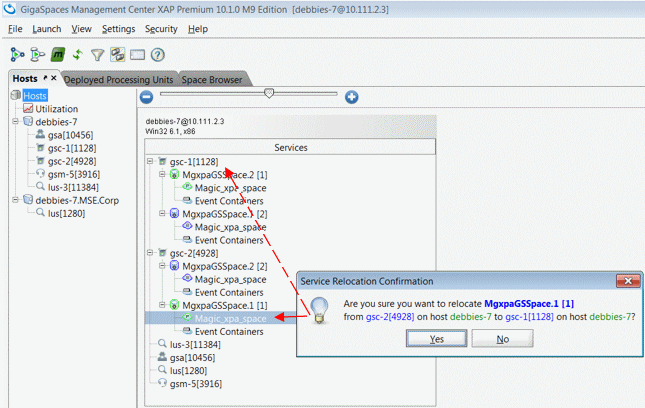The height and width of the screenshot is (408, 645).
Task: Click the MgxpaGSSpace.1 [2] processing unit icon
Action: coord(174,213)
